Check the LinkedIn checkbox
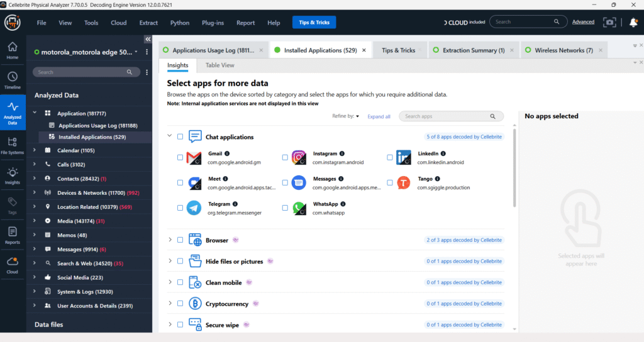Image resolution: width=644 pixels, height=342 pixels. tap(389, 157)
